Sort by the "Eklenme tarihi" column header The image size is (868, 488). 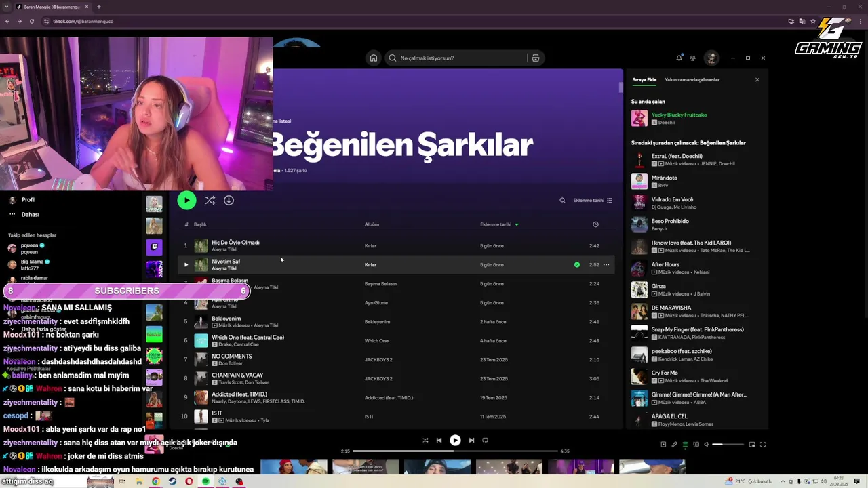499,224
